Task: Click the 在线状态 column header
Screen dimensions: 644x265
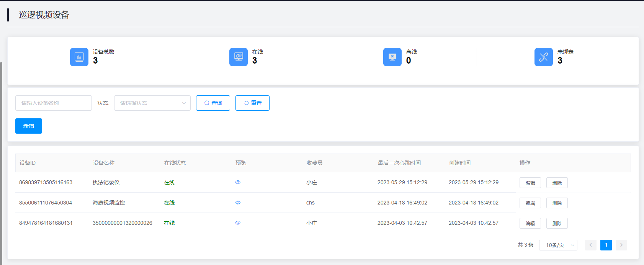Action: coord(175,163)
